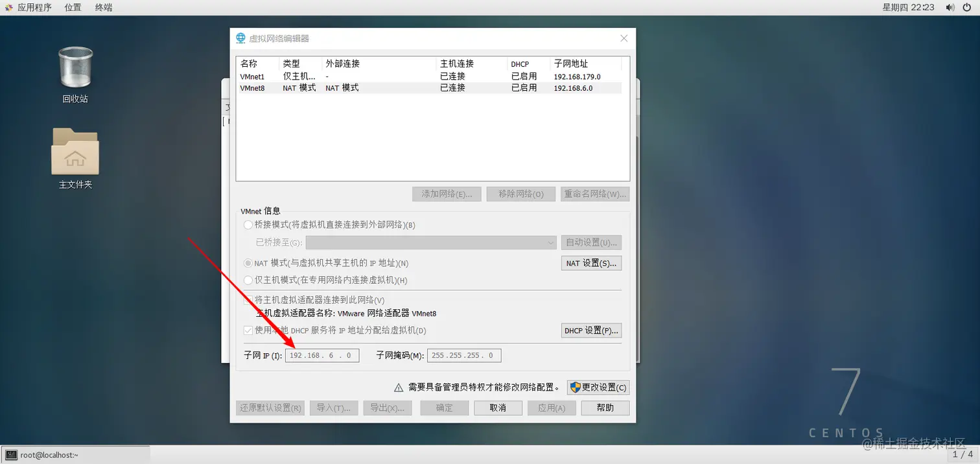
Task: Click the subnet IP input field
Action: pos(322,355)
